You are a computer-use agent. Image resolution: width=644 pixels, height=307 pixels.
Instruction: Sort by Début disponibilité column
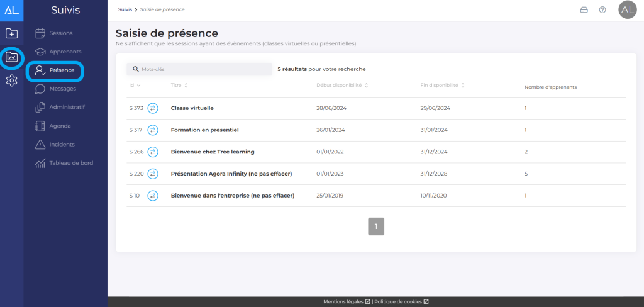pos(366,86)
